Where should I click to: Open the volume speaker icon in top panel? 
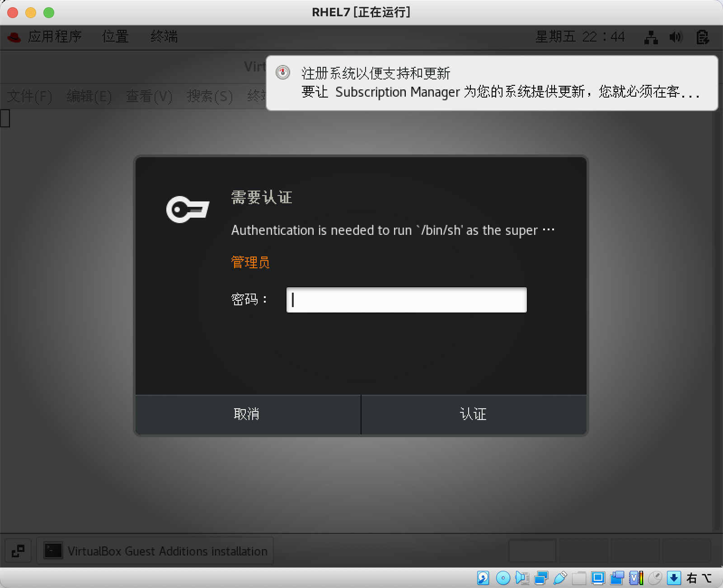[676, 37]
